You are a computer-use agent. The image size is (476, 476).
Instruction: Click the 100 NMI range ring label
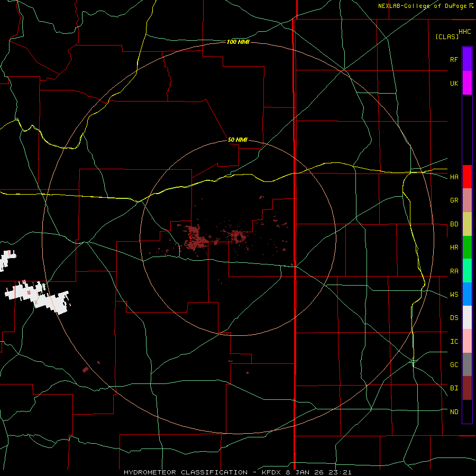pyautogui.click(x=238, y=42)
